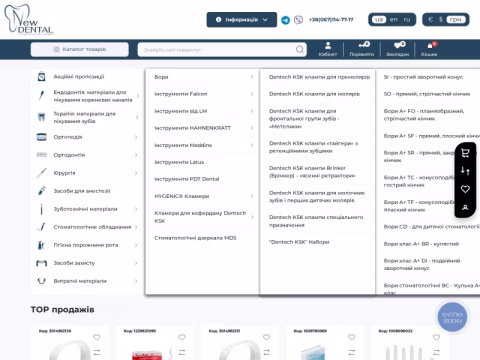Image resolution: width=480 pixels, height=360 pixels.
Task: Open the Інформація dropdown
Action: tap(242, 20)
